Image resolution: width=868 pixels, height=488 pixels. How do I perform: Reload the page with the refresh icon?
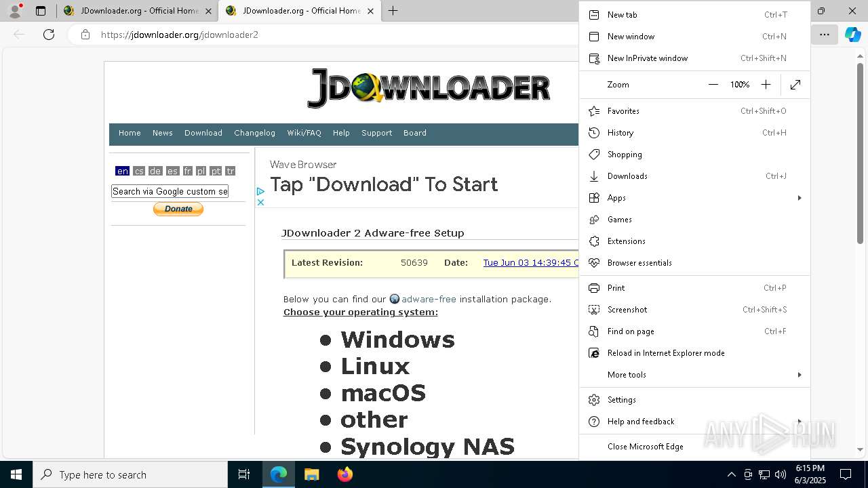coord(49,35)
